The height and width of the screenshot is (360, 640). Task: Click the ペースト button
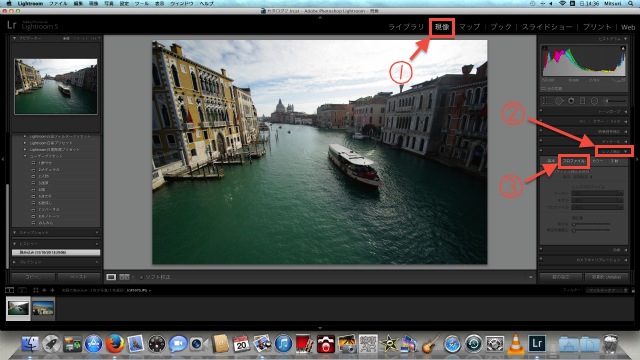(x=79, y=277)
